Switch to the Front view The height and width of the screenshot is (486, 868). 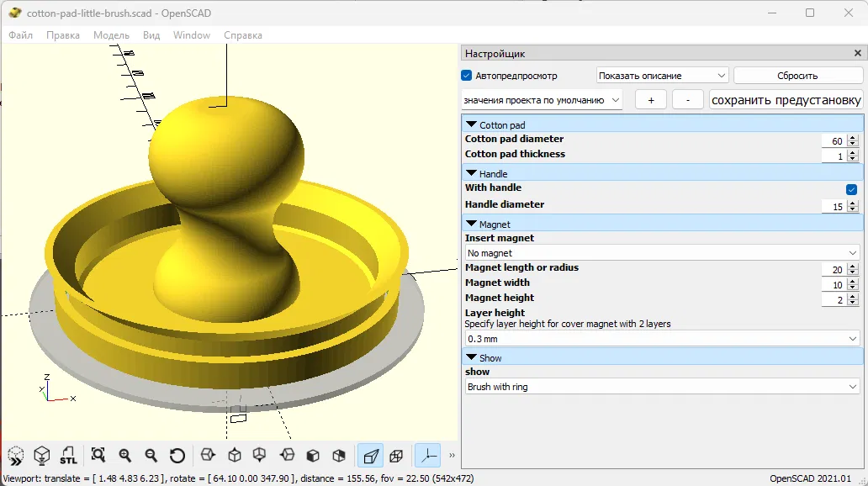pos(314,456)
